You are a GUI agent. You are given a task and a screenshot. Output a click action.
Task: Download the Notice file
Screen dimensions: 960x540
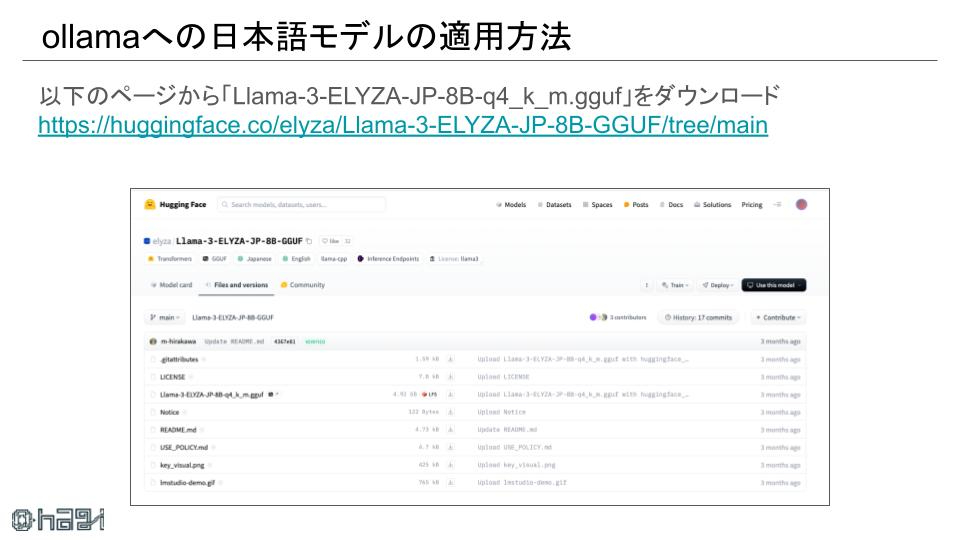coord(451,413)
